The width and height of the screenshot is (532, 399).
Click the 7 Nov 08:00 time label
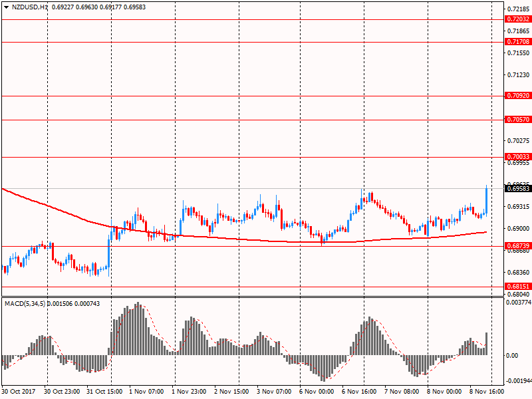(402, 392)
